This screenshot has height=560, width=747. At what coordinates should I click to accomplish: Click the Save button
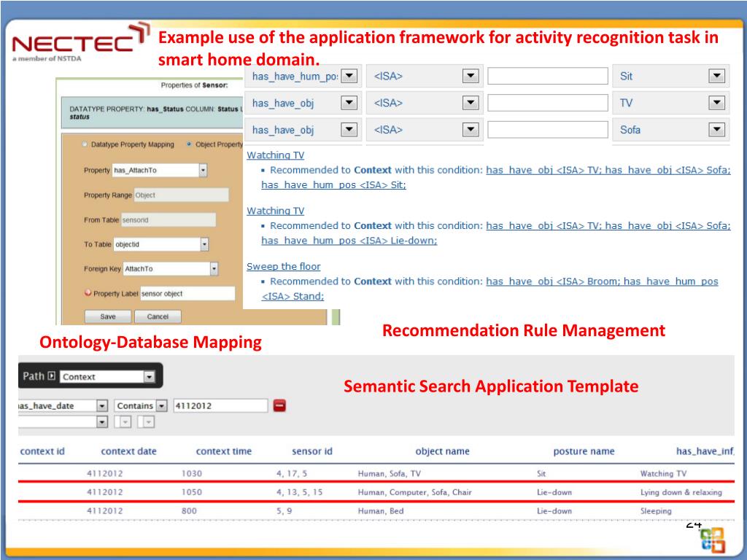[108, 316]
